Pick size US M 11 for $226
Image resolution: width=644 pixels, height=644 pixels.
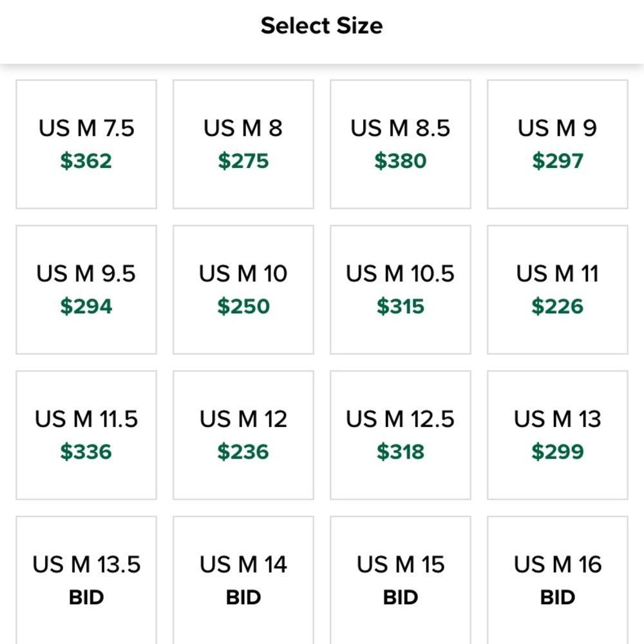[558, 290]
